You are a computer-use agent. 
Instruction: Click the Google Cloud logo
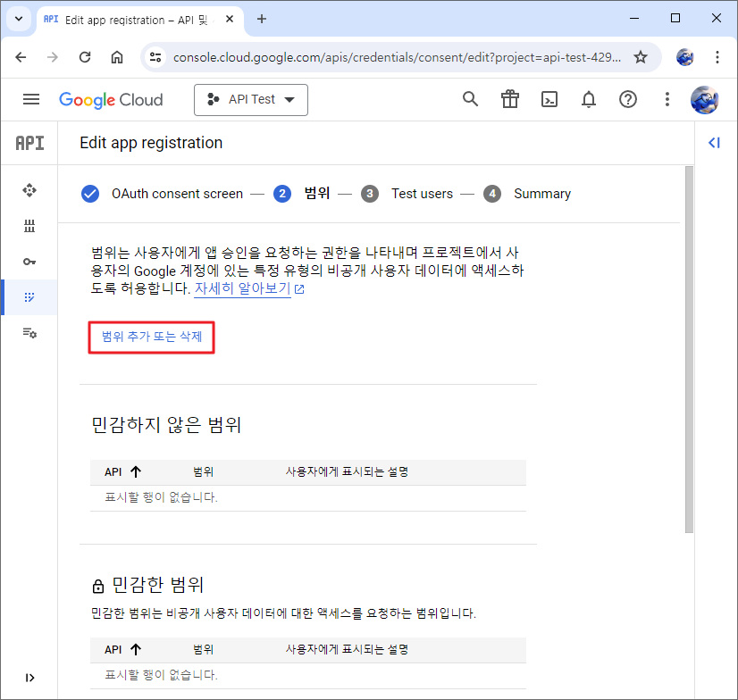[111, 100]
